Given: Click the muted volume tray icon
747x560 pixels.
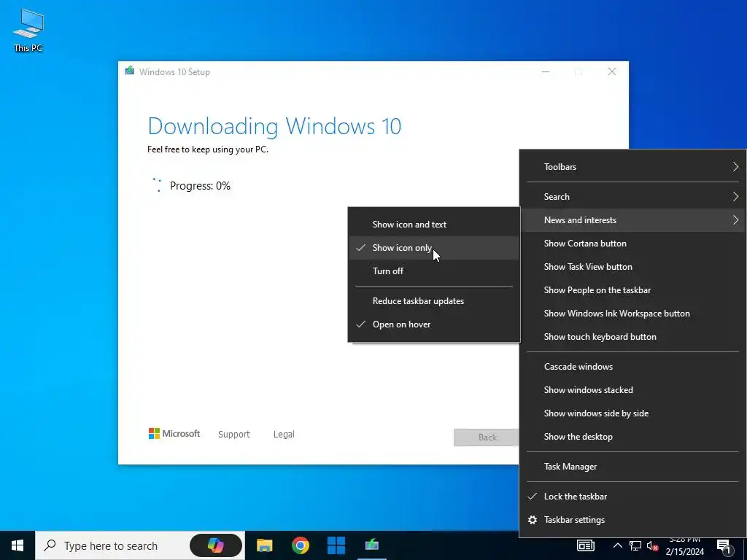Looking at the screenshot, I should 652,545.
